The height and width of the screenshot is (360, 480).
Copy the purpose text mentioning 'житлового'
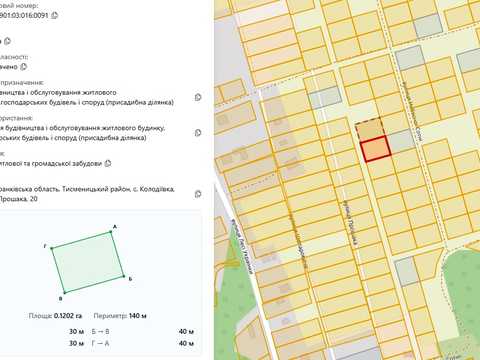click(198, 97)
